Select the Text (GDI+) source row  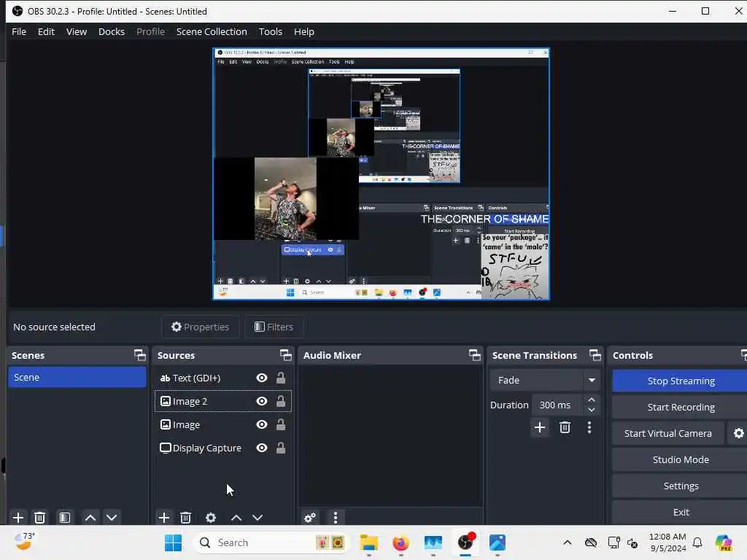click(223, 378)
